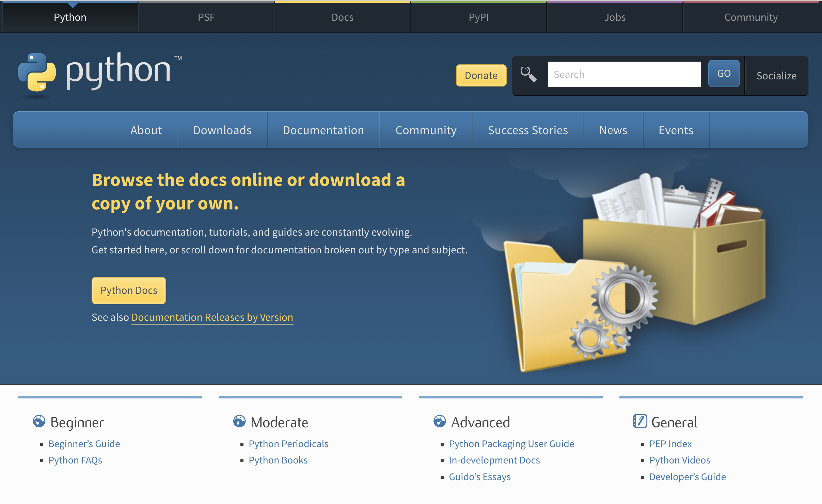Open the Python Books link

point(278,460)
